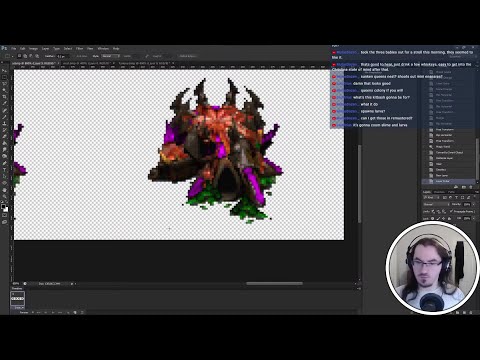Select the Lasso tool
Image resolution: width=480 pixels, height=360 pixels.
(x=5, y=84)
